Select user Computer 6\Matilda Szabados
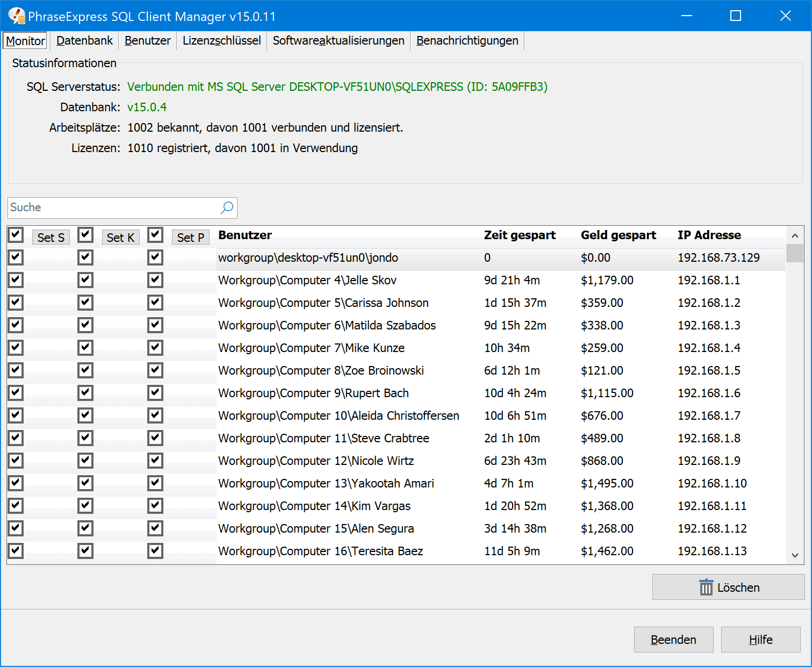The height and width of the screenshot is (667, 812). point(327,325)
